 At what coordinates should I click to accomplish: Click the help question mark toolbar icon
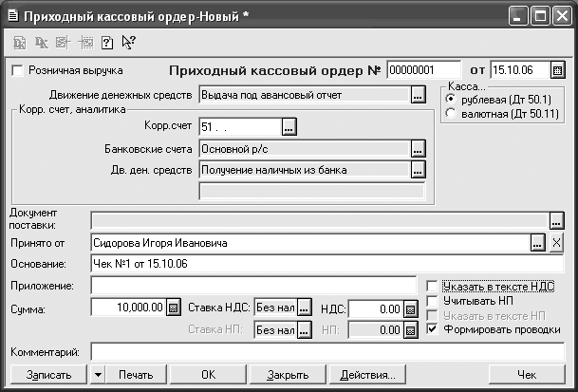[106, 42]
